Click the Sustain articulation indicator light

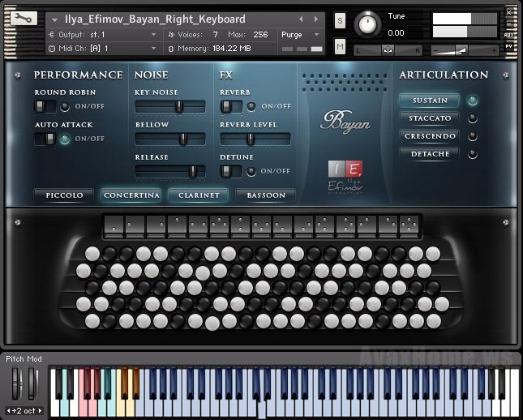(x=472, y=101)
